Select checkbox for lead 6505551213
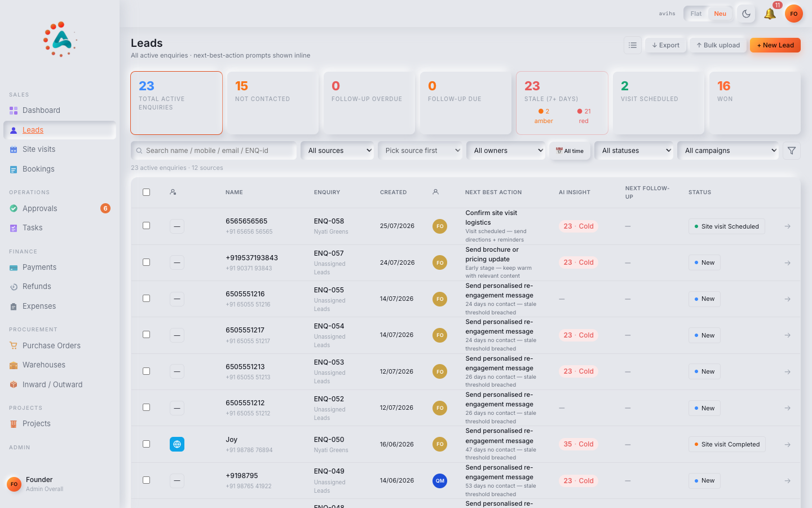The width and height of the screenshot is (812, 508). click(146, 371)
